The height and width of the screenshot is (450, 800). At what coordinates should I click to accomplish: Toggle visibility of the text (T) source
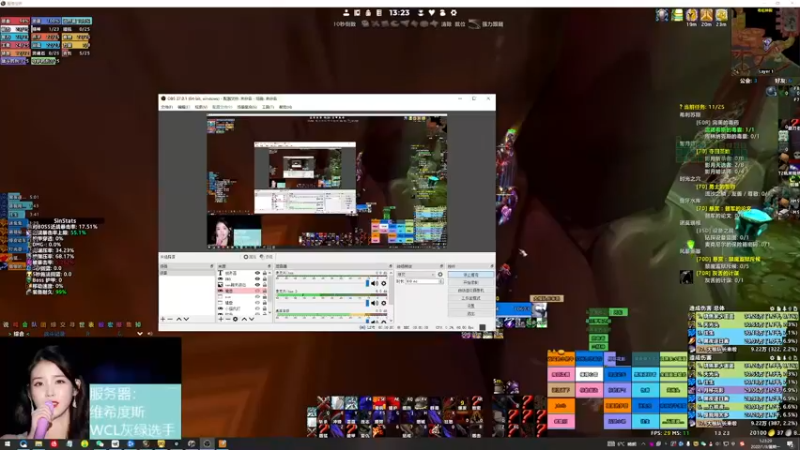(257, 273)
